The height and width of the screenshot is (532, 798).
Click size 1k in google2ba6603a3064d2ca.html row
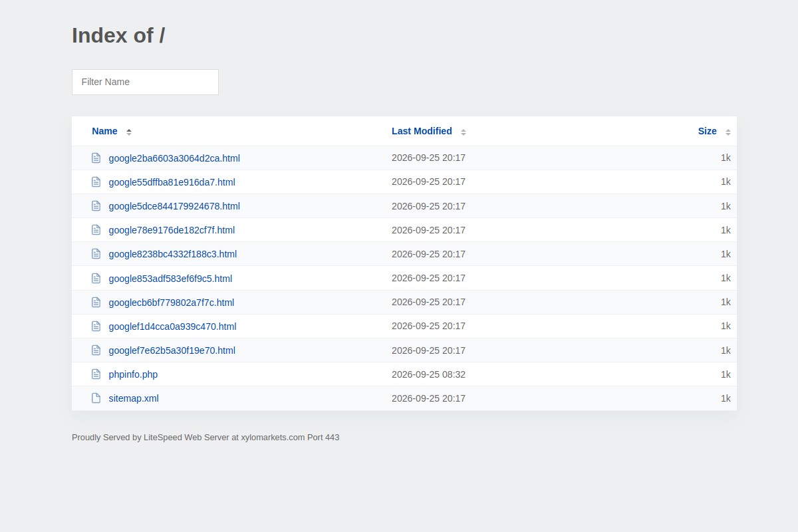[726, 158]
